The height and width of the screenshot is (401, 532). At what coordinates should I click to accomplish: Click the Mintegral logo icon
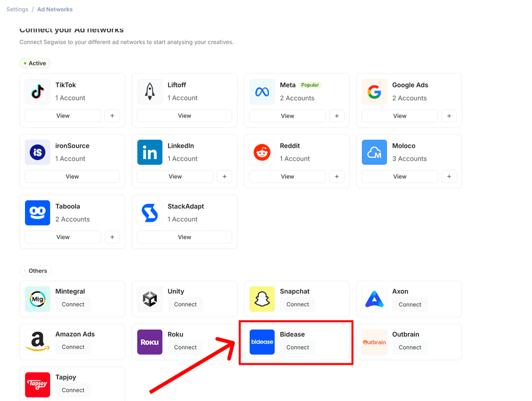(x=38, y=299)
